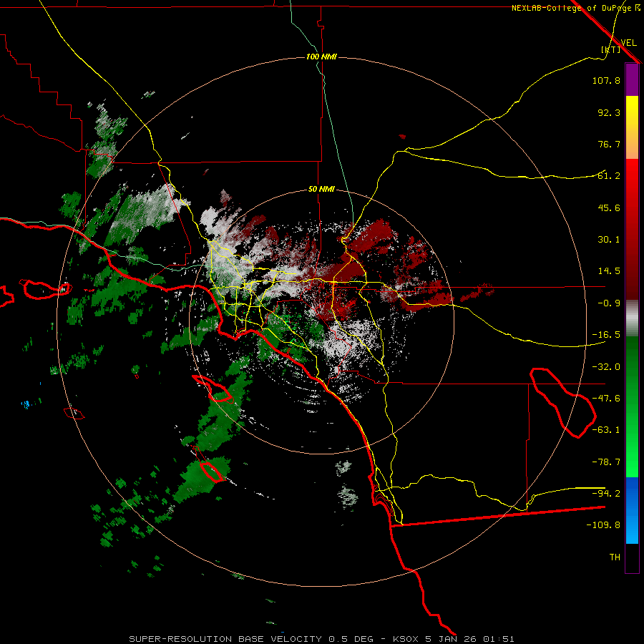Image resolution: width=644 pixels, height=644 pixels.
Task: Click BASE VELOCITY in the bottom caption
Action: 280,639
